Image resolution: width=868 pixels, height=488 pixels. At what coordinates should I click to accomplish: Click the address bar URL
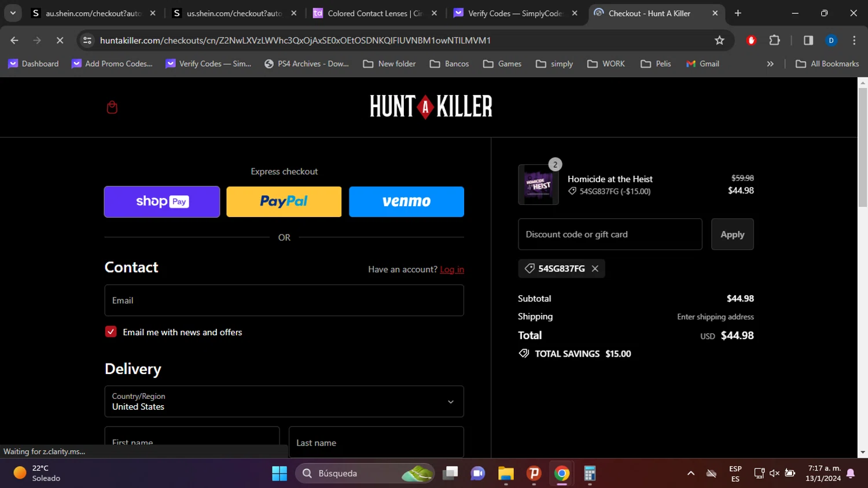pos(295,41)
